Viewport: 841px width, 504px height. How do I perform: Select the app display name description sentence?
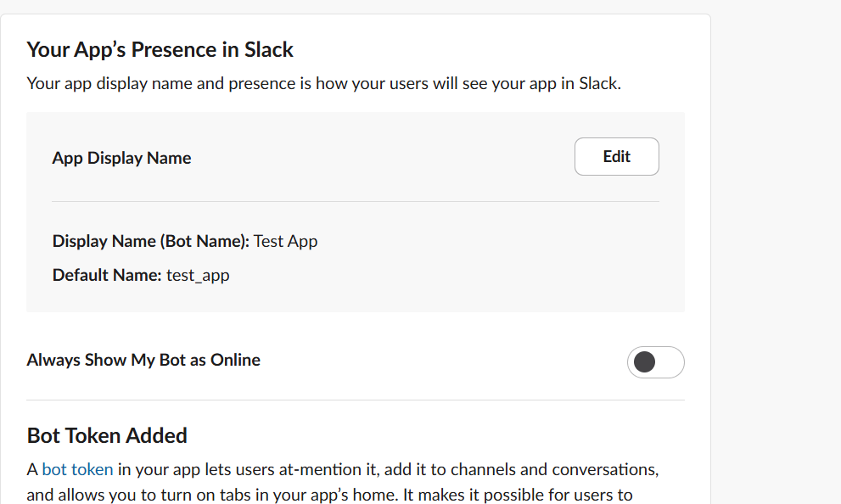324,84
